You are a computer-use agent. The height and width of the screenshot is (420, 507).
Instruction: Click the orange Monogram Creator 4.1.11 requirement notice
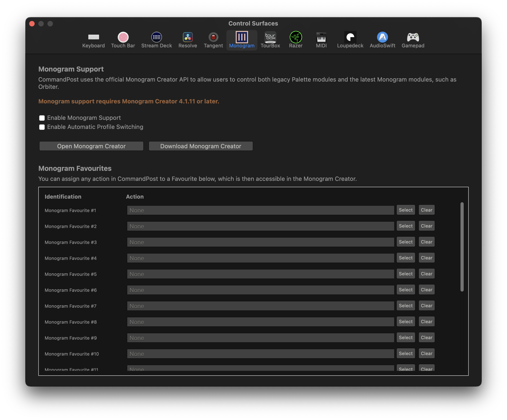pos(129,101)
